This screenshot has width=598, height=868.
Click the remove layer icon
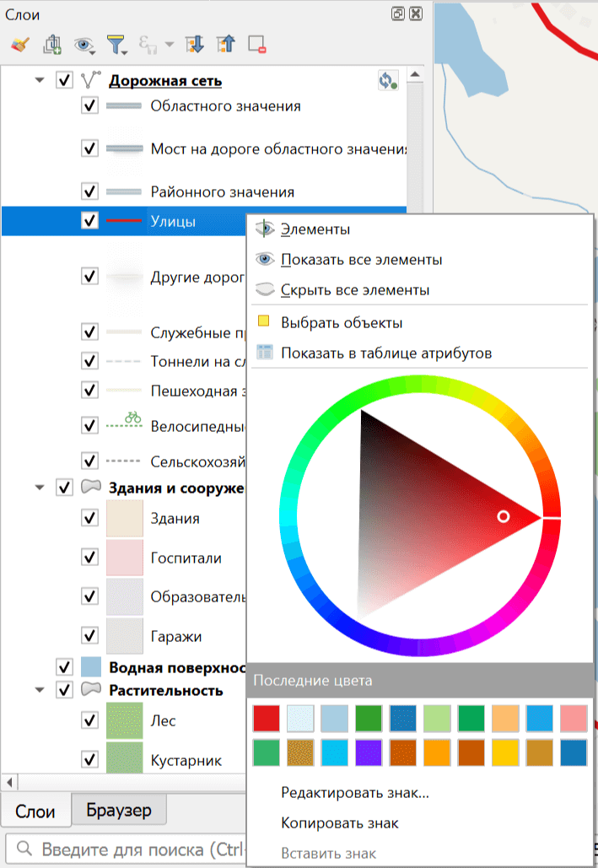coord(257,44)
